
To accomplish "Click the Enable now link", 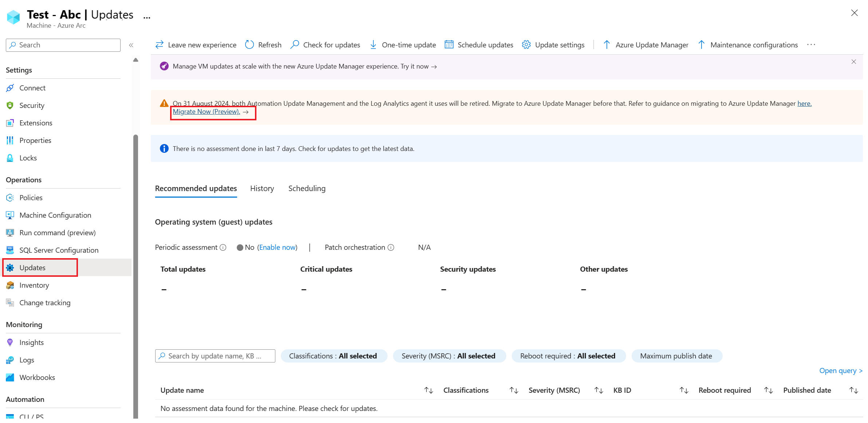I will point(278,248).
